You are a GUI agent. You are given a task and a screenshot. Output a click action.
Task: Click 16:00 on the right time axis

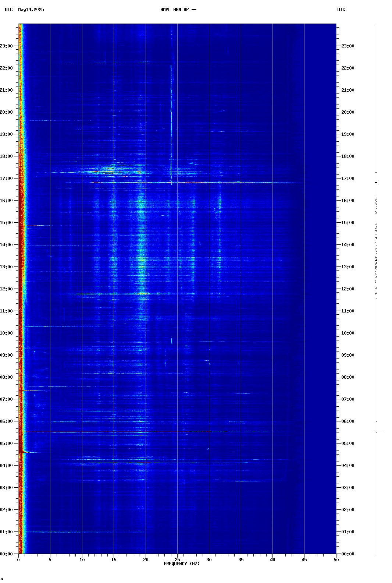(348, 201)
